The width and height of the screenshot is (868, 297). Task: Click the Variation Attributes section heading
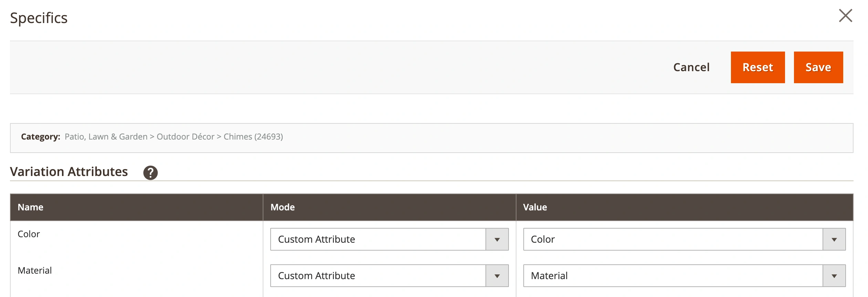pyautogui.click(x=69, y=172)
